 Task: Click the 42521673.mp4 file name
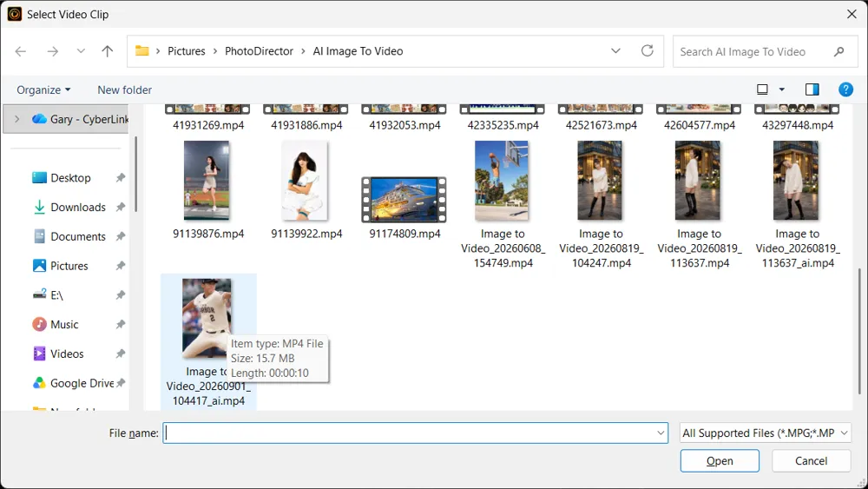click(602, 125)
